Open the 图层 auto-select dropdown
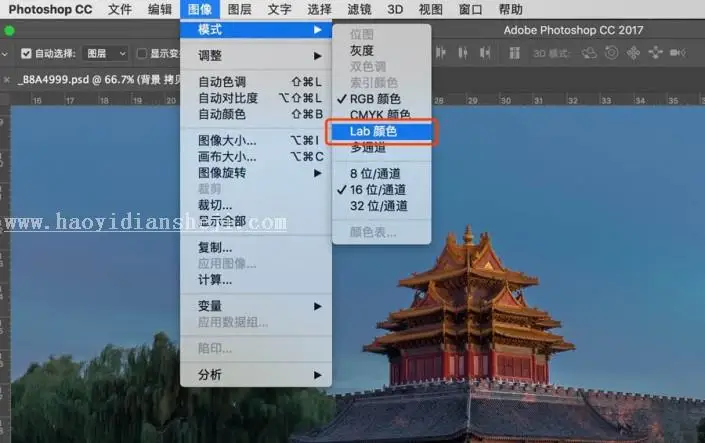 [105, 54]
